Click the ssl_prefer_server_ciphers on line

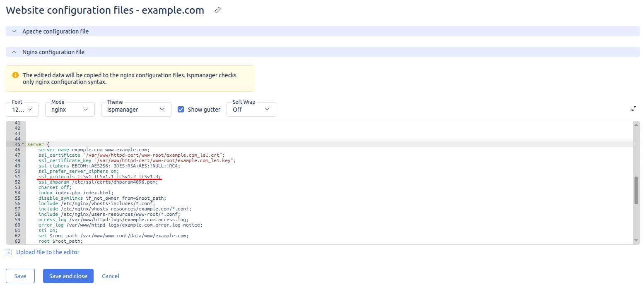79,171
